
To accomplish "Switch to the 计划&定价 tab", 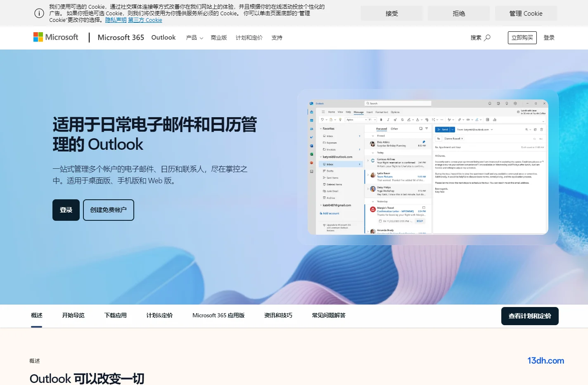I will tap(159, 315).
